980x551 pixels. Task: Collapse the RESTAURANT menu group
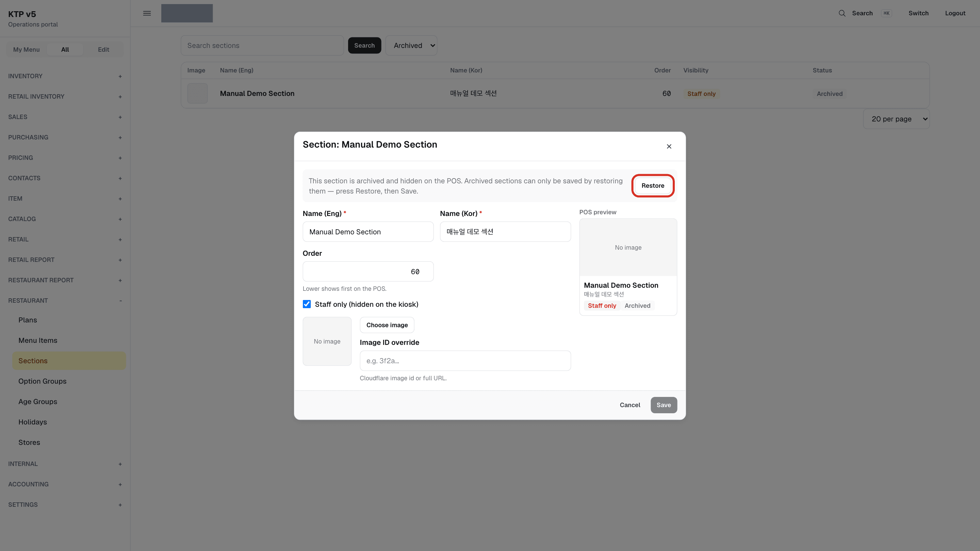[65, 301]
